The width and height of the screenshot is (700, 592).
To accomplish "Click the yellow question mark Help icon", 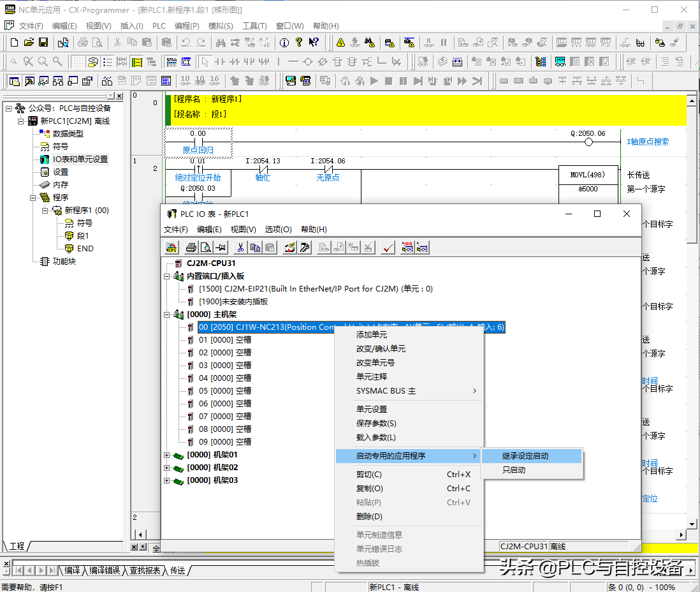I will [x=298, y=43].
